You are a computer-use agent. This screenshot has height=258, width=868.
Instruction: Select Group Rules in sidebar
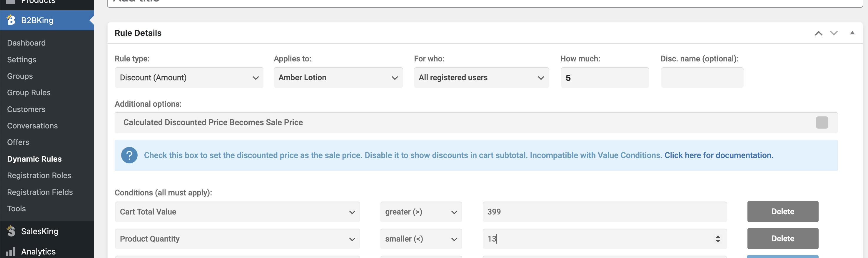point(29,93)
